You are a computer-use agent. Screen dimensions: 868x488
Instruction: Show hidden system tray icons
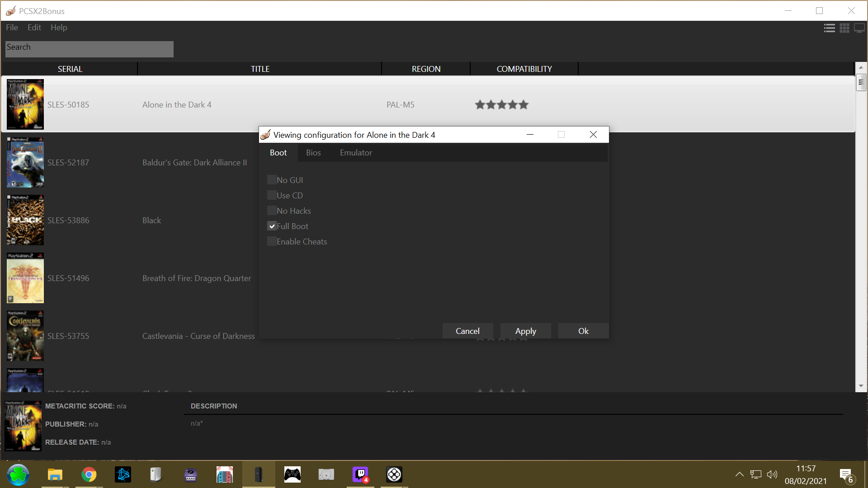(740, 474)
